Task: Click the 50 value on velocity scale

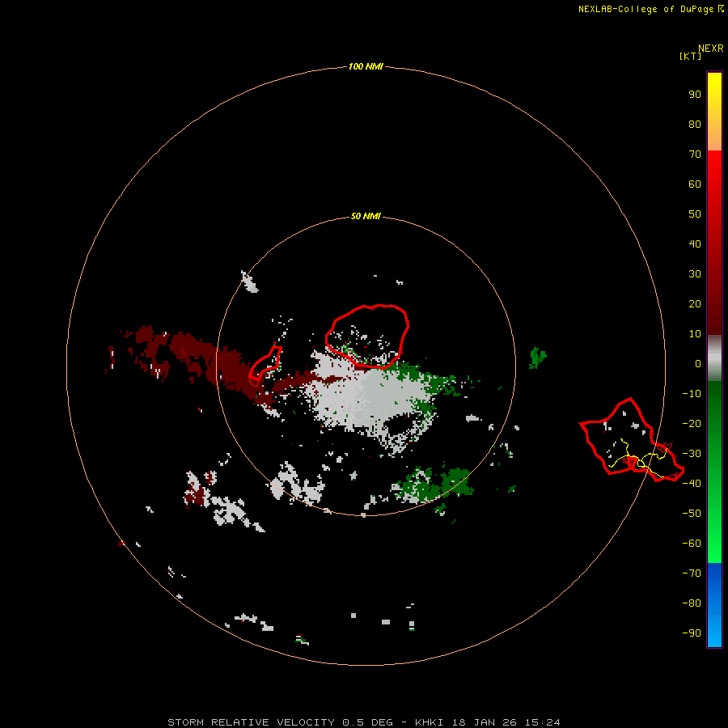Action: pos(695,214)
